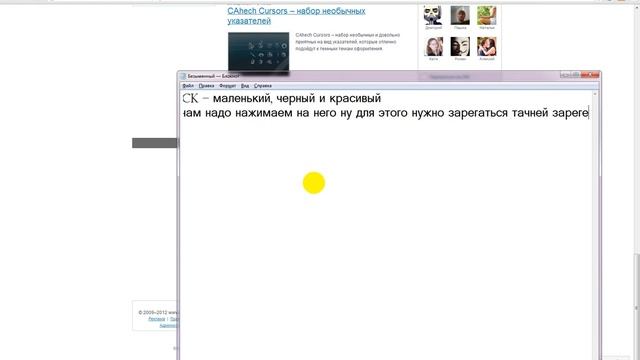Click the Guy Fawkes mask avatar in the browser
This screenshot has height=360, width=640.
[460, 46]
